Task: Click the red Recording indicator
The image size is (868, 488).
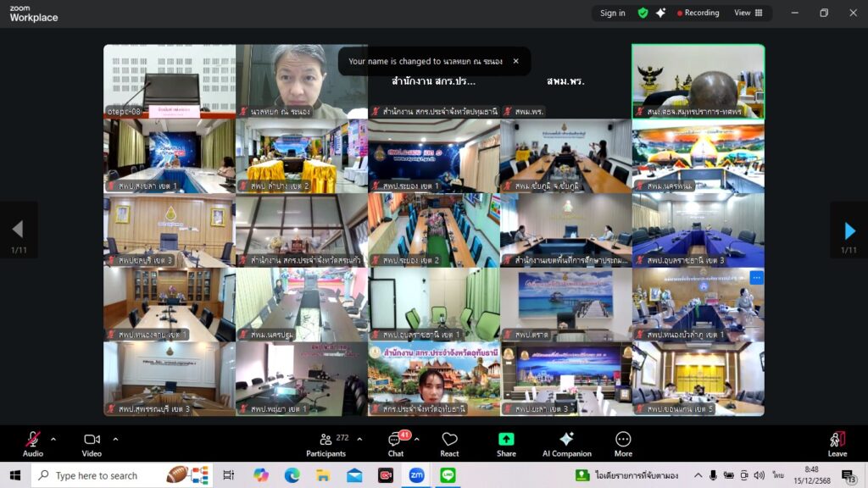Action: (x=696, y=13)
